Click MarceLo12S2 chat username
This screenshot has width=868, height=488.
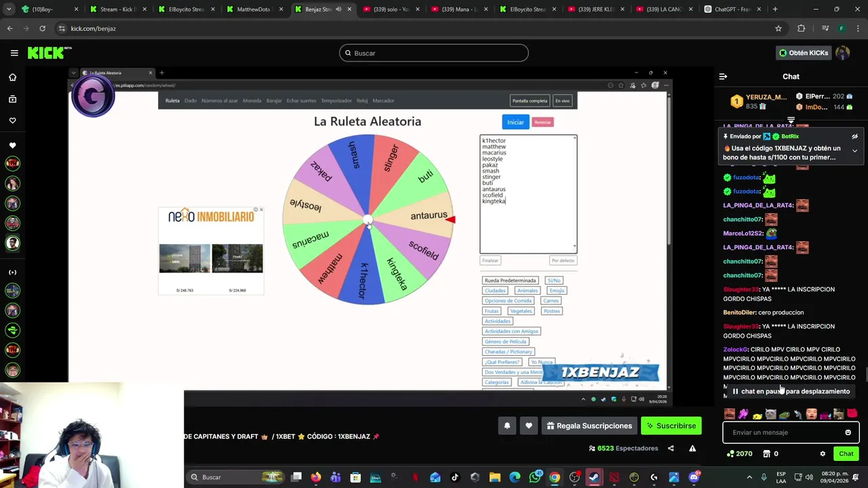[x=743, y=233]
